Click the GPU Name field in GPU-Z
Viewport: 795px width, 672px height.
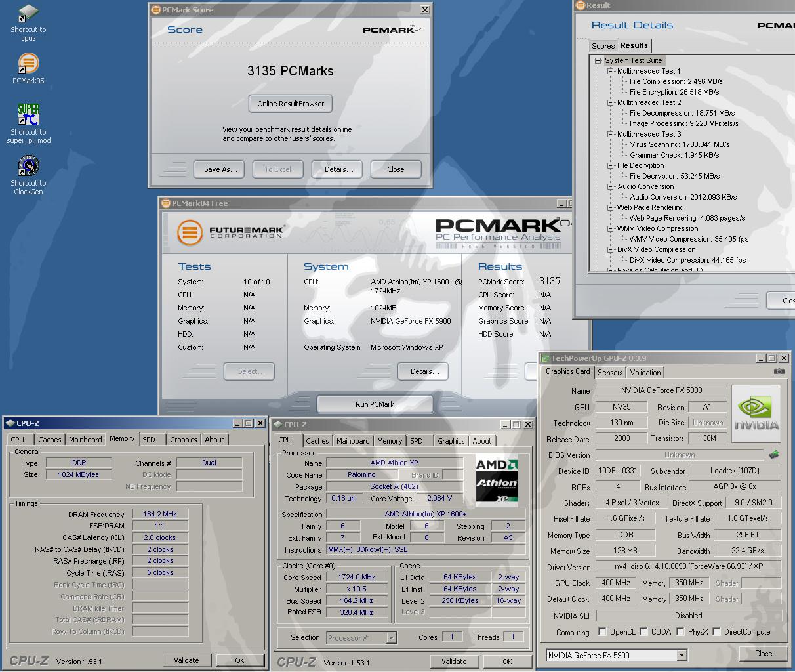[661, 390]
